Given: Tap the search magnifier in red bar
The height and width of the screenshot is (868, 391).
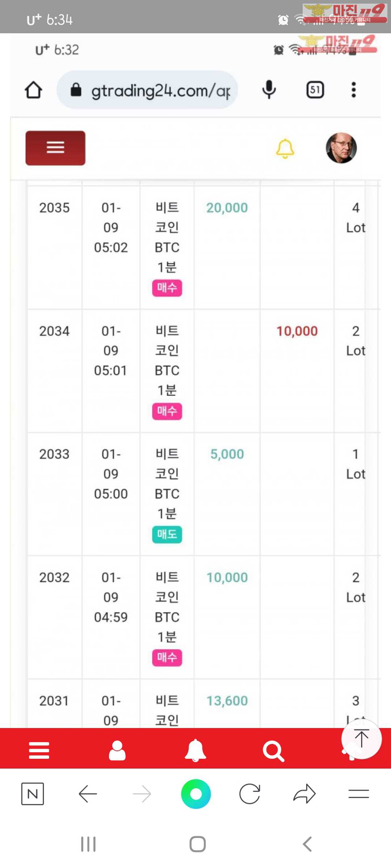Looking at the screenshot, I should [x=273, y=751].
